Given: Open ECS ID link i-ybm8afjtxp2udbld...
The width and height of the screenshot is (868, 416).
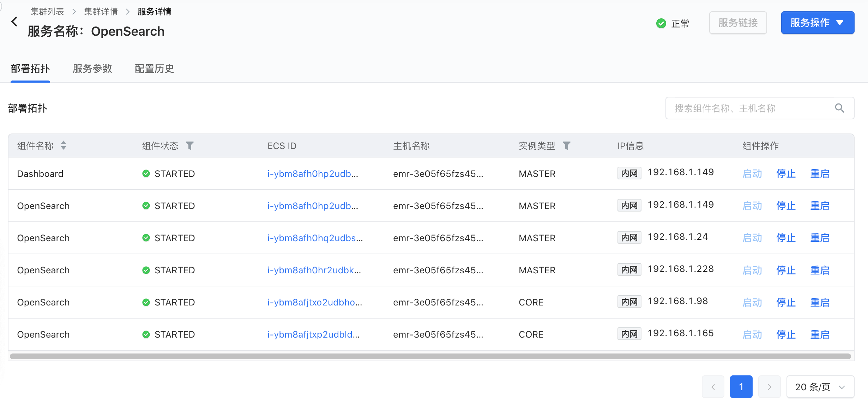Looking at the screenshot, I should [x=313, y=334].
